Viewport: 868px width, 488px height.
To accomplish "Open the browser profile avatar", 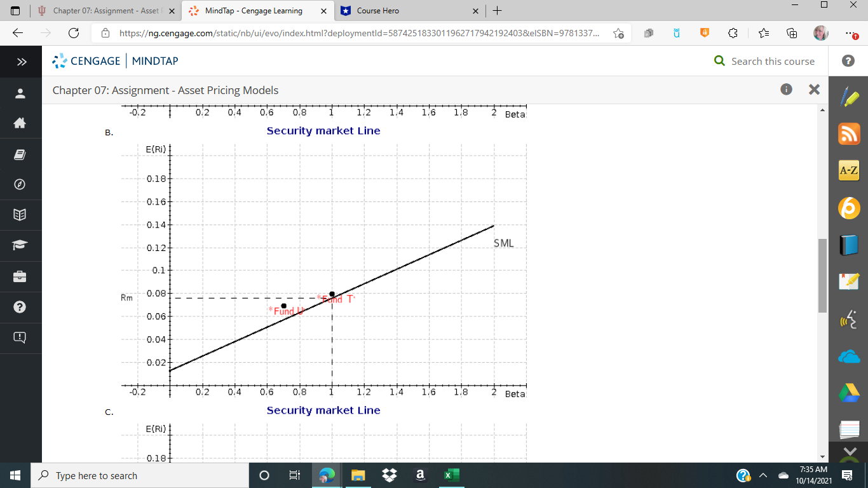I will coord(821,33).
